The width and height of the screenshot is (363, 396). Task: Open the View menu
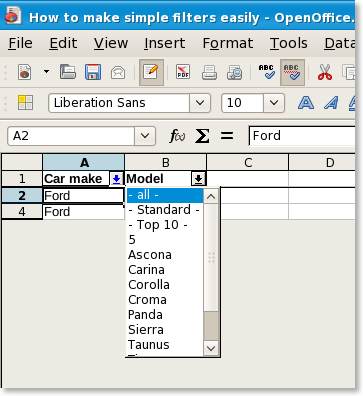[x=111, y=43]
